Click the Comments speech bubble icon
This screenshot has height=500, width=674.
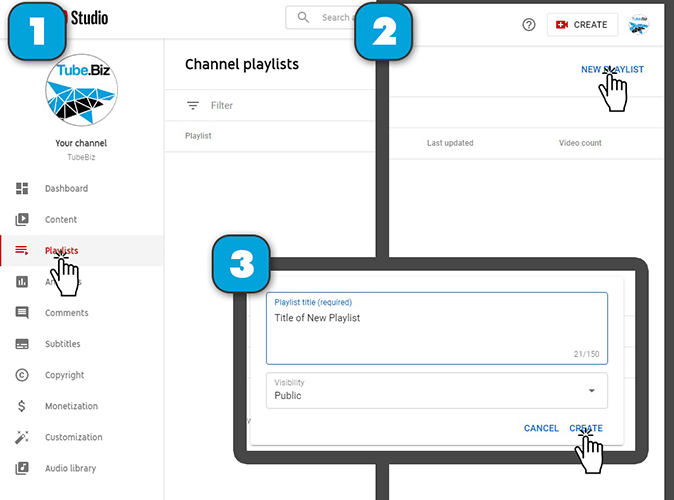[22, 313]
